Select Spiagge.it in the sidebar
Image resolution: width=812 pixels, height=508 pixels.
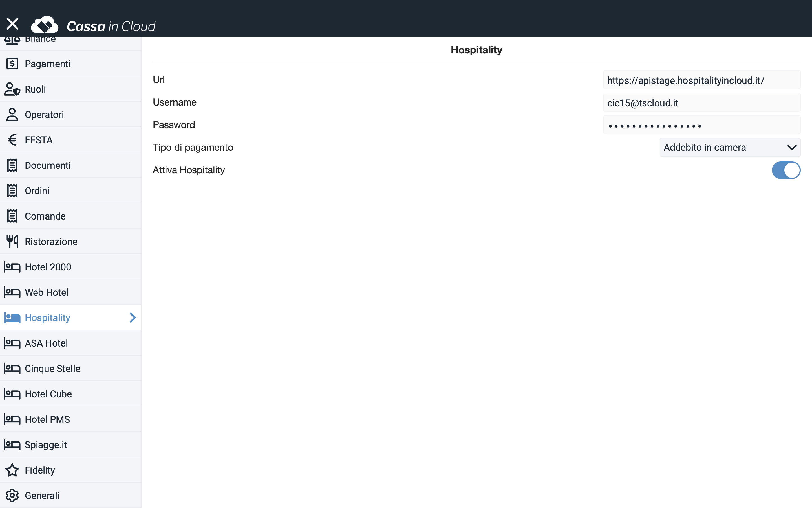point(70,444)
